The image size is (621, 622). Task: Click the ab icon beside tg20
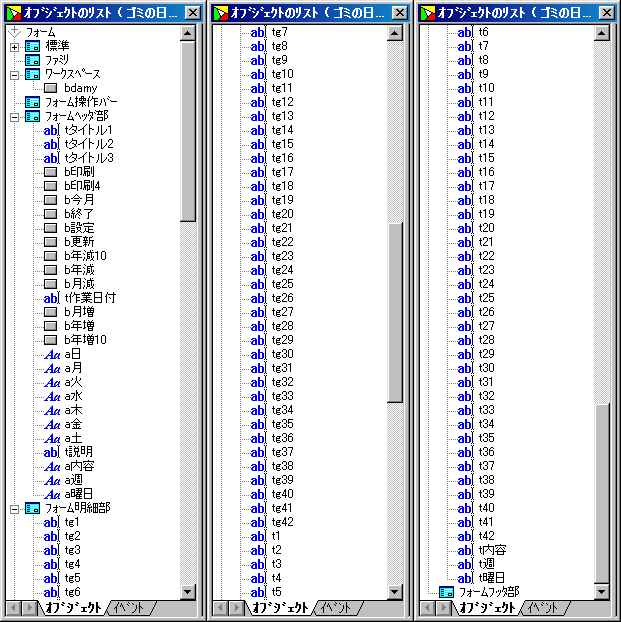click(258, 215)
